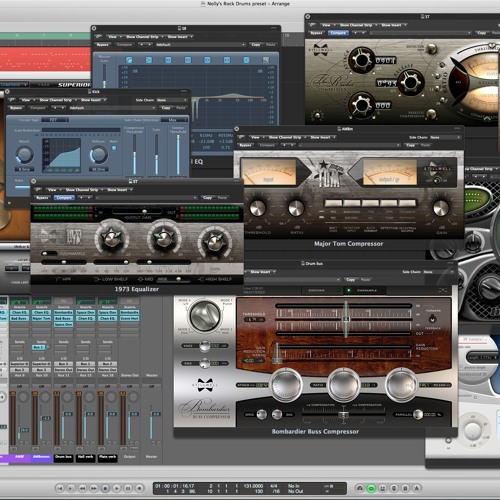The width and height of the screenshot is (500, 500).
Task: Toggle Bypass in the Kick compressor window
Action: [16, 108]
